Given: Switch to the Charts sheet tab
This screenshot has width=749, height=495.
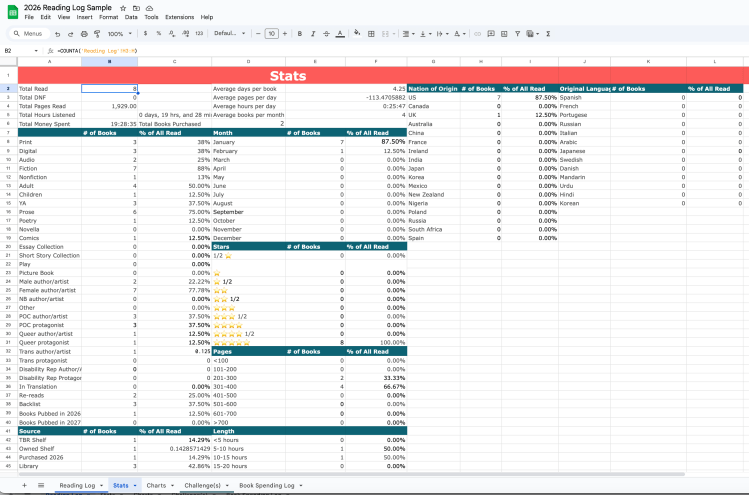Looking at the screenshot, I should point(156,485).
